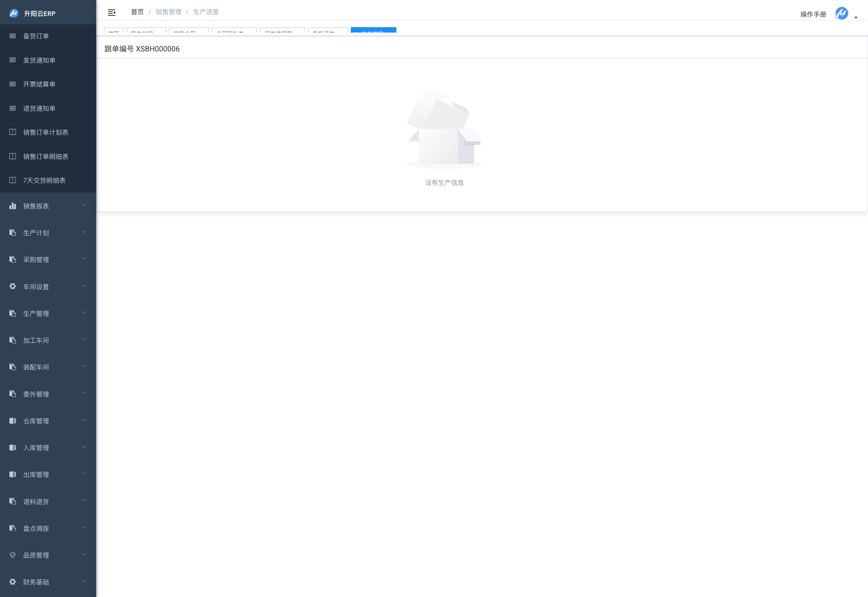Click the 销售订单计划表 book icon
Viewport: 868px width, 597px height.
point(13,132)
